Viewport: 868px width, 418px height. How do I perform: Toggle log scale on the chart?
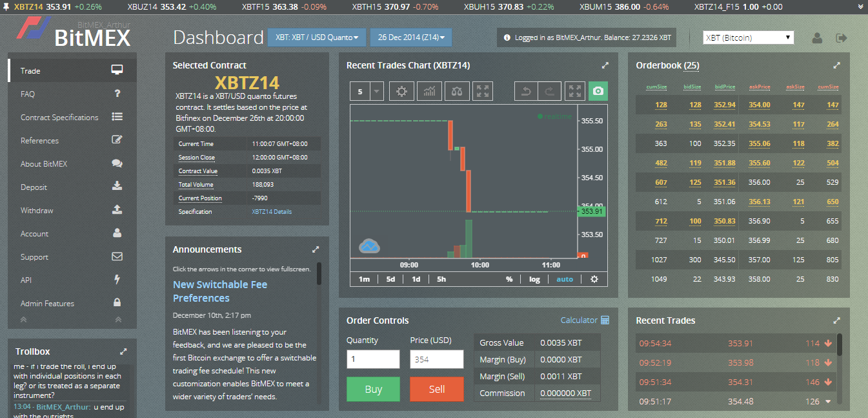534,279
